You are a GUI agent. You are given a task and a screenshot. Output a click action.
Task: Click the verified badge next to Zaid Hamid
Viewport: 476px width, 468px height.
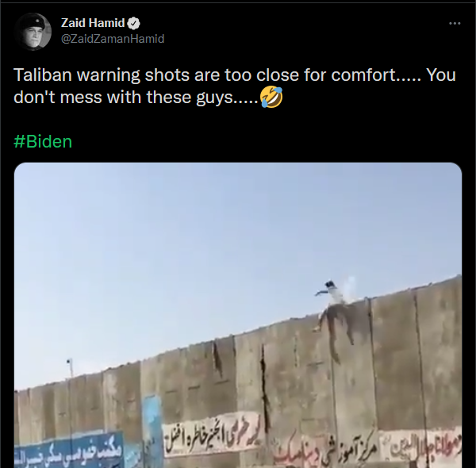tap(133, 23)
